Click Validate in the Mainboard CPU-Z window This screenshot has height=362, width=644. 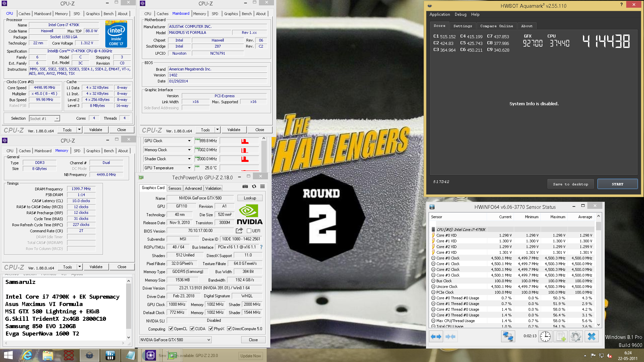[x=234, y=130]
